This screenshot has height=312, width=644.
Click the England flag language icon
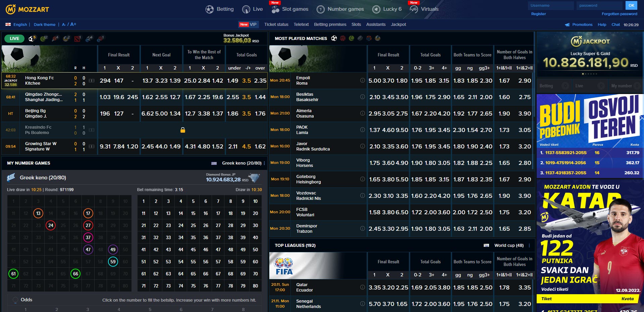pos(8,25)
